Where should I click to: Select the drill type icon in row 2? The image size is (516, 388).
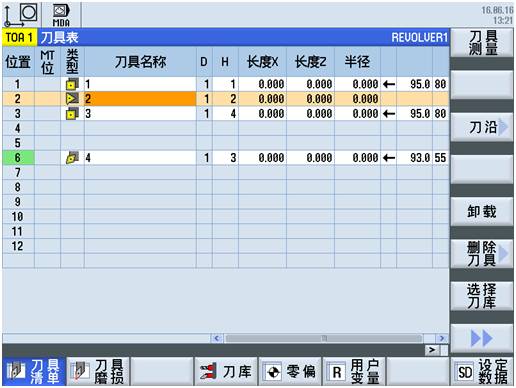72,99
